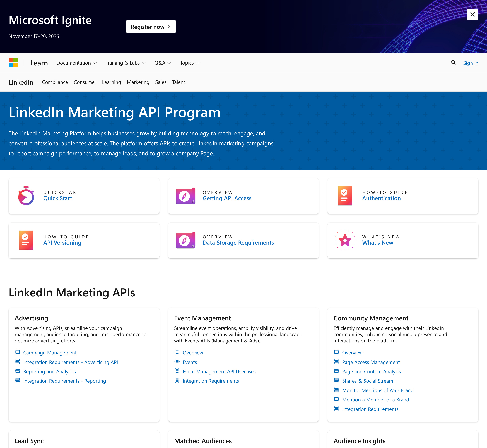Go to the Learning nav item
The height and width of the screenshot is (448, 487).
tap(111, 82)
